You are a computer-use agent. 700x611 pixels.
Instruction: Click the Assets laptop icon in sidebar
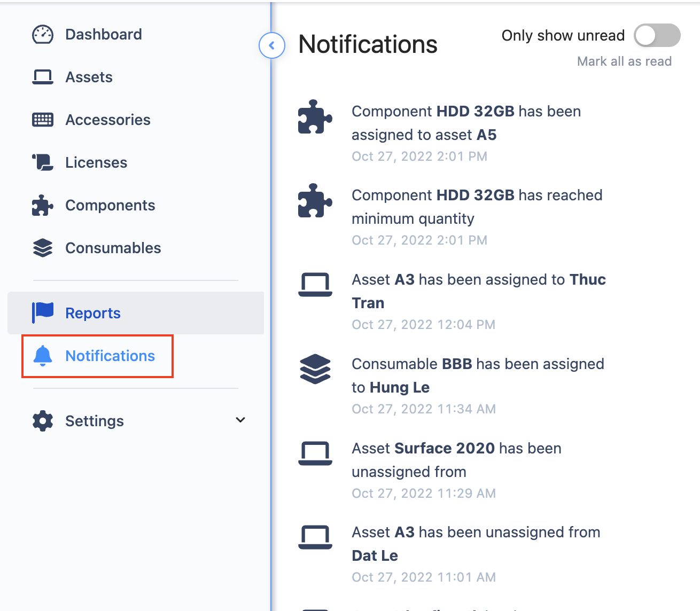point(42,77)
